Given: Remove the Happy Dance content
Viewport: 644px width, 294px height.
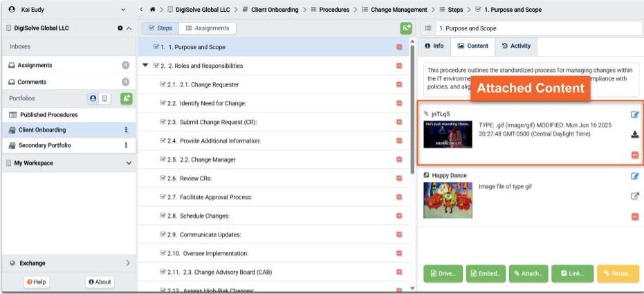Looking at the screenshot, I should point(635,217).
